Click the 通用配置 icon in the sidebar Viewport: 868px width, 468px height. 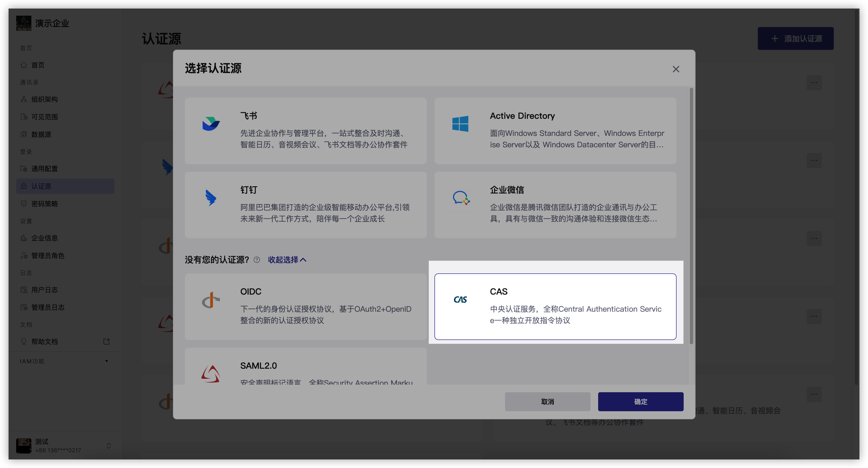click(x=24, y=168)
